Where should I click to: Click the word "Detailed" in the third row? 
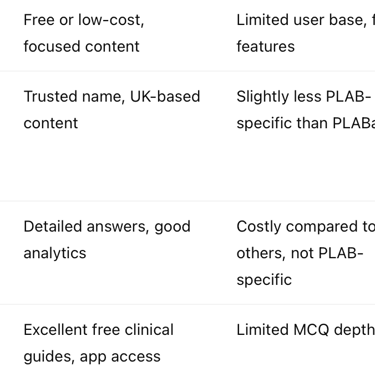(53, 227)
